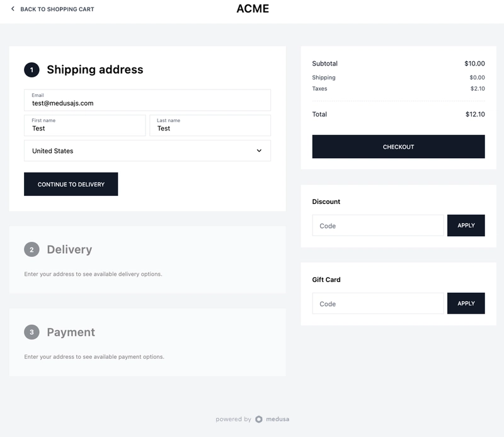Go back to shopping cart
This screenshot has height=437, width=504.
pos(57,9)
